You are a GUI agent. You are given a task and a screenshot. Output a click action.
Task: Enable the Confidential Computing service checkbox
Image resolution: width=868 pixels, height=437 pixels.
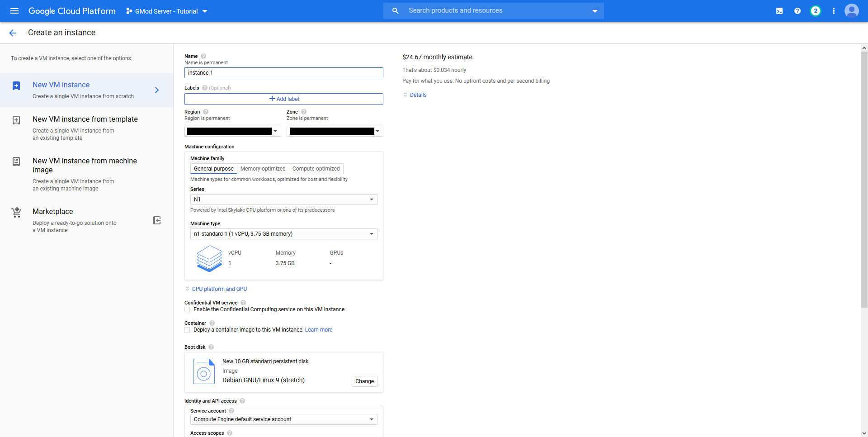(x=187, y=309)
